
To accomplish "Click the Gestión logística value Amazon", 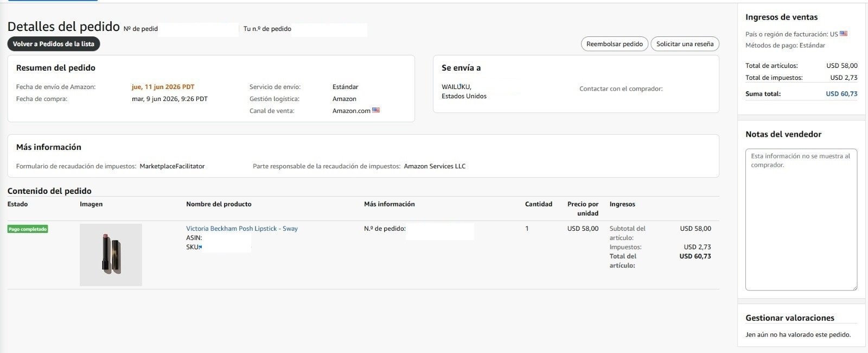I will 344,99.
